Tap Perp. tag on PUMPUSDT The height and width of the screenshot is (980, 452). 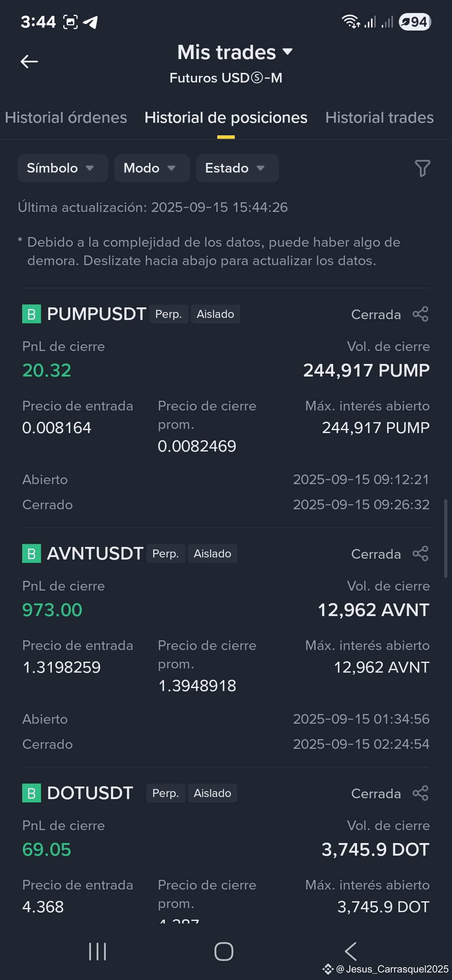click(x=169, y=314)
